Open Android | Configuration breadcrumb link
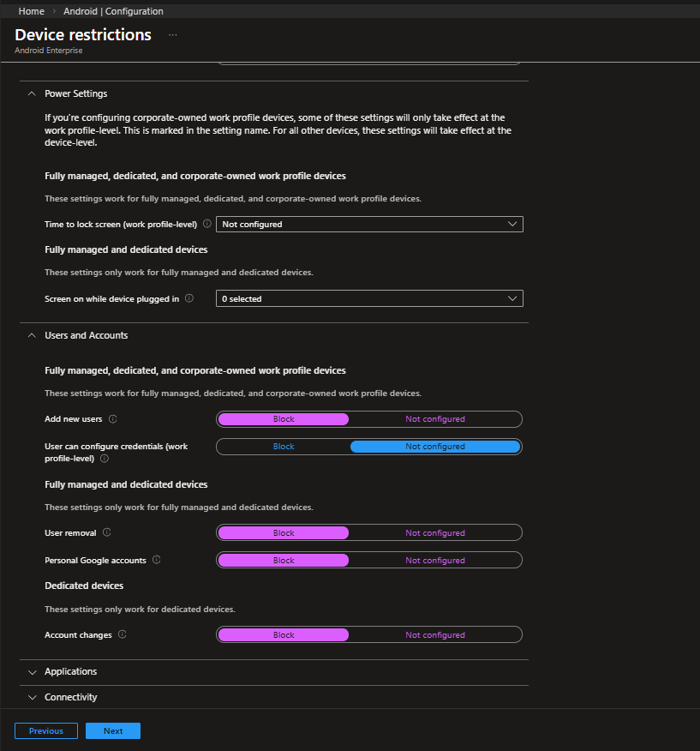Screen dimensions: 700x751 tap(113, 11)
